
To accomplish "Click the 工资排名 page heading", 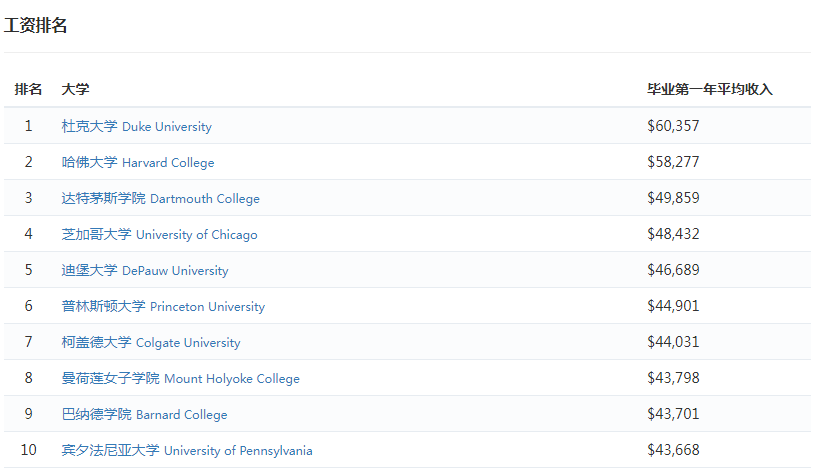I will (x=36, y=26).
